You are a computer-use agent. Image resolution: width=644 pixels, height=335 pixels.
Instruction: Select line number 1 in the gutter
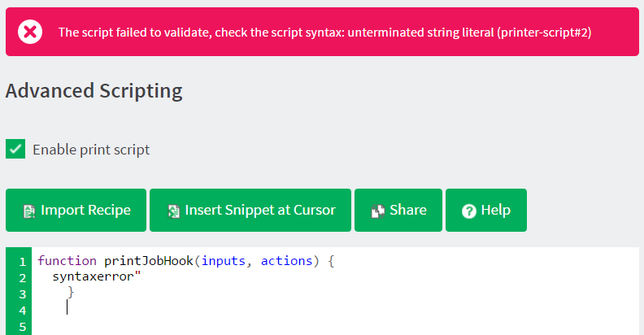coord(23,262)
